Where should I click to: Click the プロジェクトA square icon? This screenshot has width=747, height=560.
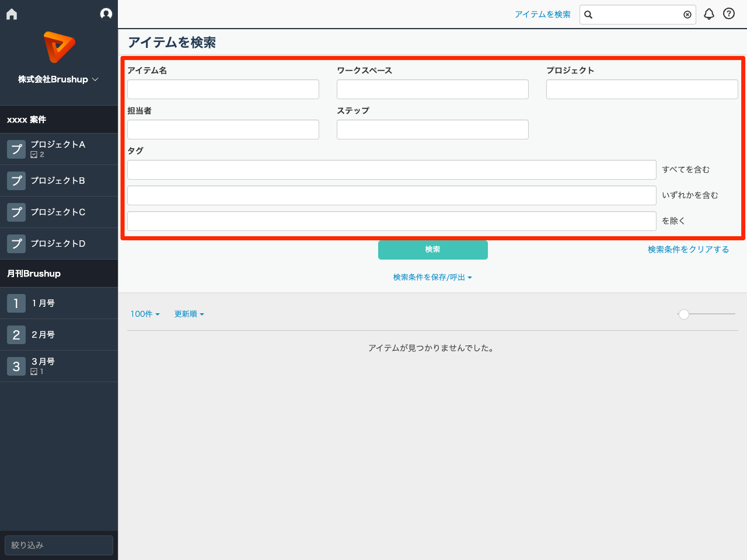point(16,149)
